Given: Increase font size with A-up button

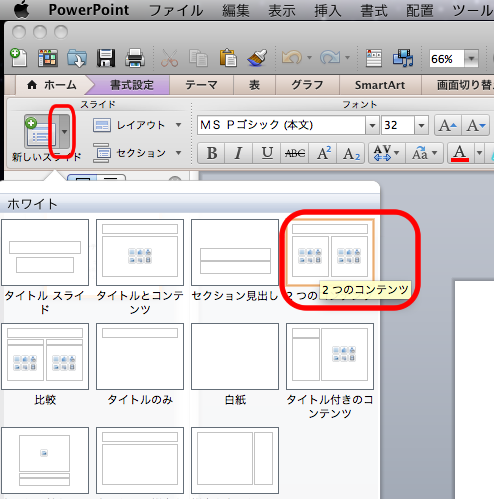Looking at the screenshot, I should click(448, 126).
